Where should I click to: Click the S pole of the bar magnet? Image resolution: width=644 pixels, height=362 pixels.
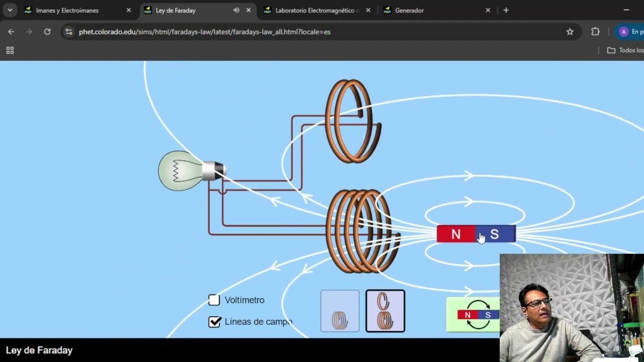pyautogui.click(x=496, y=234)
